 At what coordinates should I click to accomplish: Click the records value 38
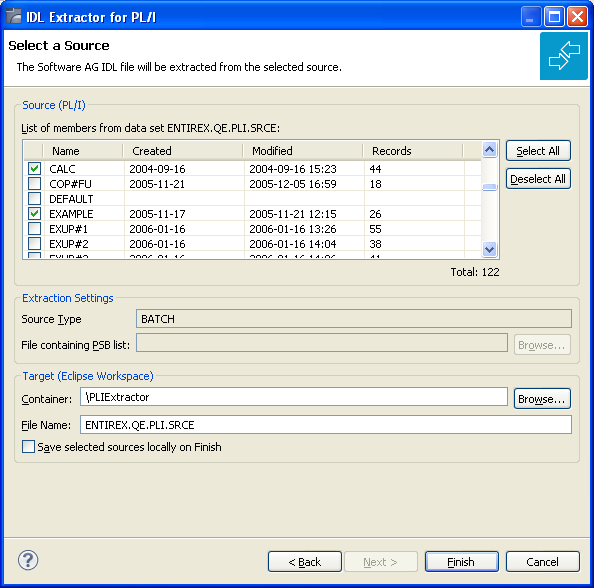pos(375,244)
